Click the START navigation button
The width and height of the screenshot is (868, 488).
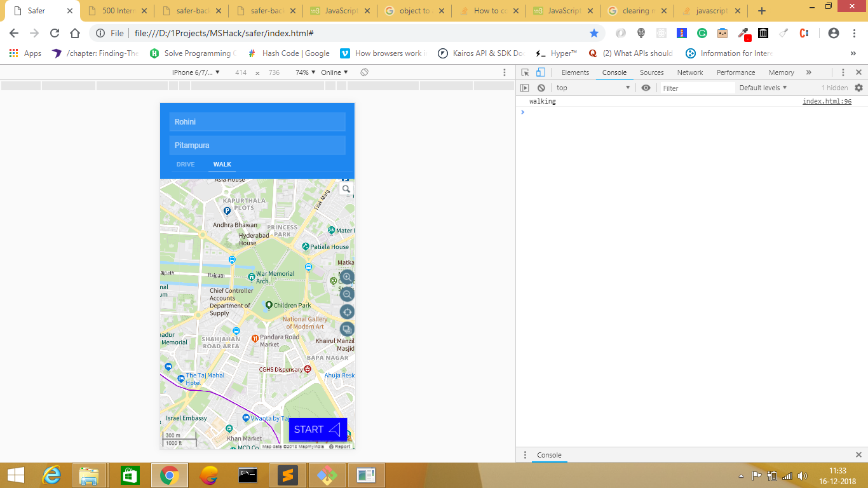318,430
